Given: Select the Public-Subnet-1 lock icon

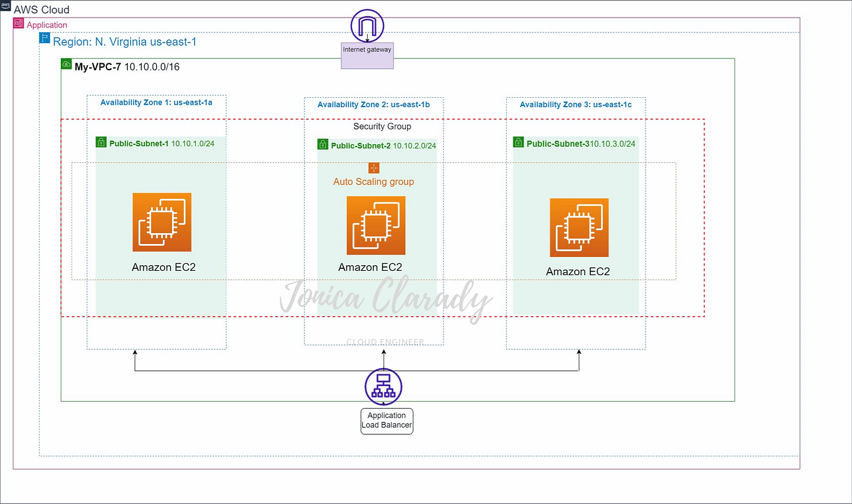Looking at the screenshot, I should pyautogui.click(x=101, y=142).
